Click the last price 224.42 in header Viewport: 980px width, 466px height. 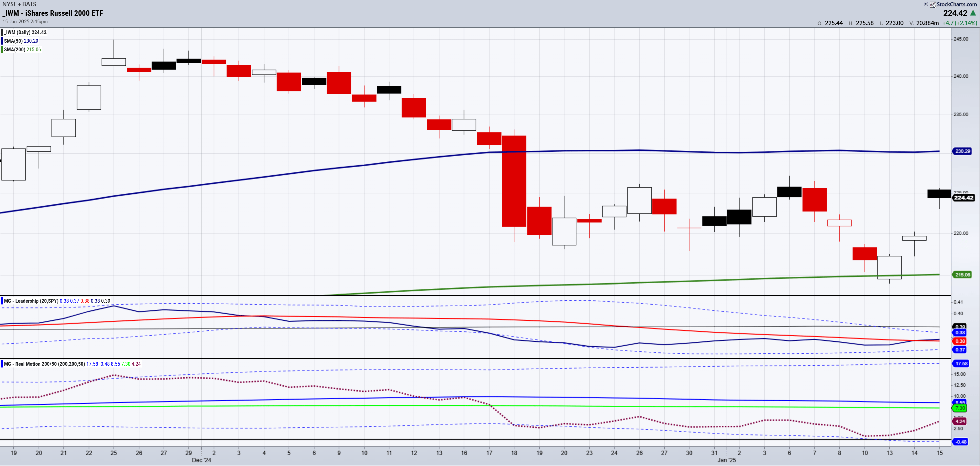pyautogui.click(x=955, y=13)
